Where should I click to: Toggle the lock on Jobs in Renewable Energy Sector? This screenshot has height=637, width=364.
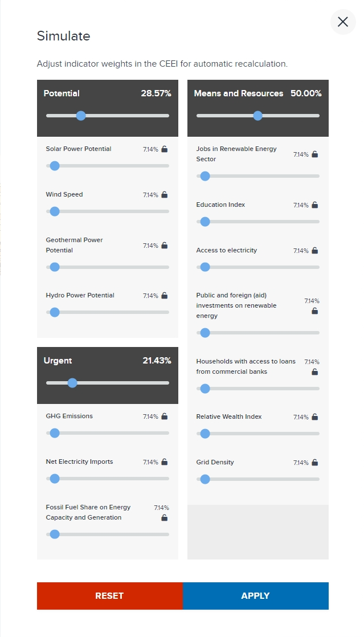coord(315,154)
